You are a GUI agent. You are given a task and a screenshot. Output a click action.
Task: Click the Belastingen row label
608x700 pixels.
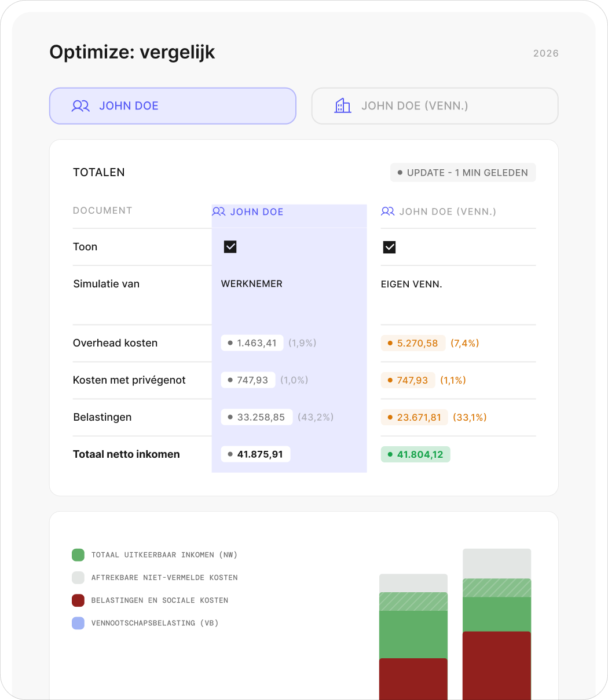click(x=102, y=417)
